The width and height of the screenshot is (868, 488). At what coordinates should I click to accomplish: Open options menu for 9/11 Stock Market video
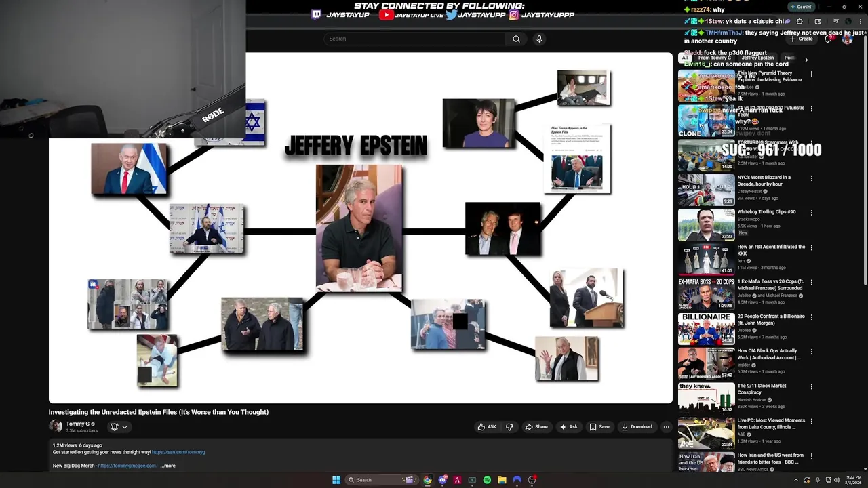coord(812,387)
